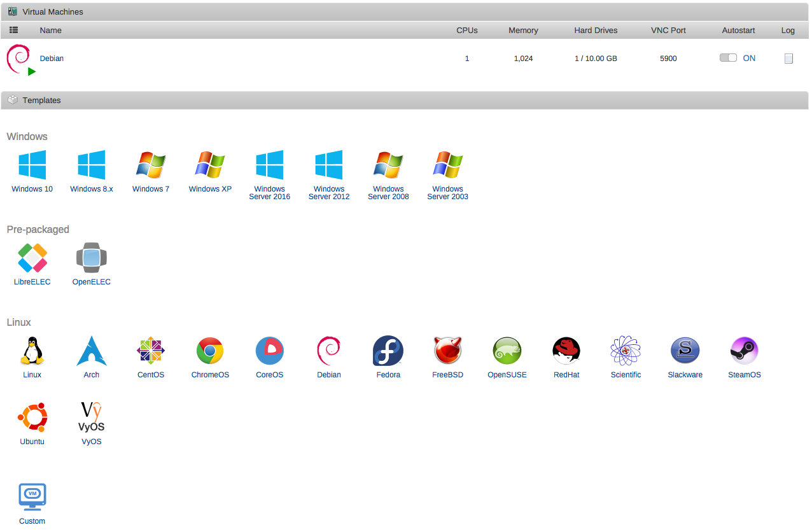The width and height of the screenshot is (812, 532).
Task: Click the VNC Port 5900 entry
Action: [668, 58]
